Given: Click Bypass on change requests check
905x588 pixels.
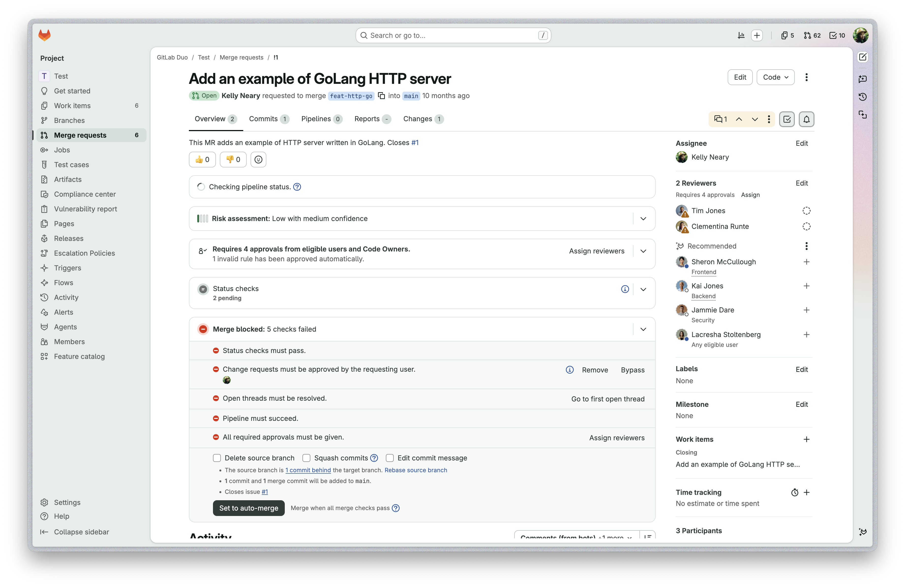Looking at the screenshot, I should pyautogui.click(x=633, y=370).
